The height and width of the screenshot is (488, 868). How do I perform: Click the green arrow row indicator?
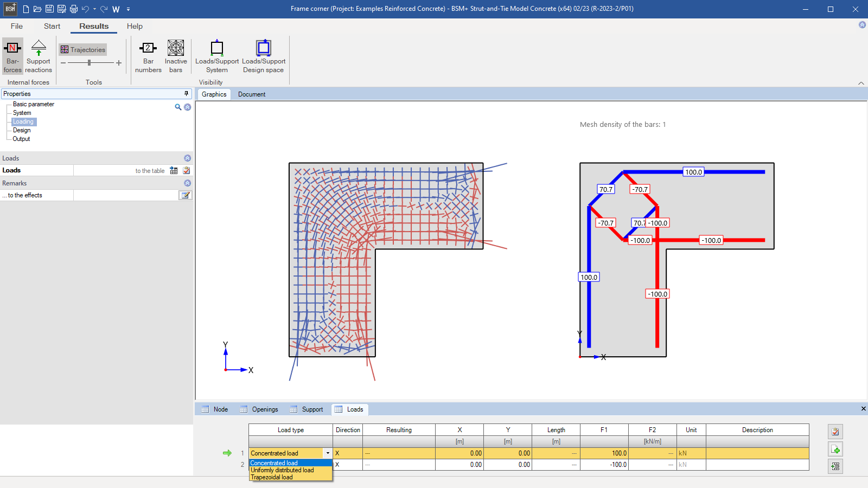tap(227, 453)
